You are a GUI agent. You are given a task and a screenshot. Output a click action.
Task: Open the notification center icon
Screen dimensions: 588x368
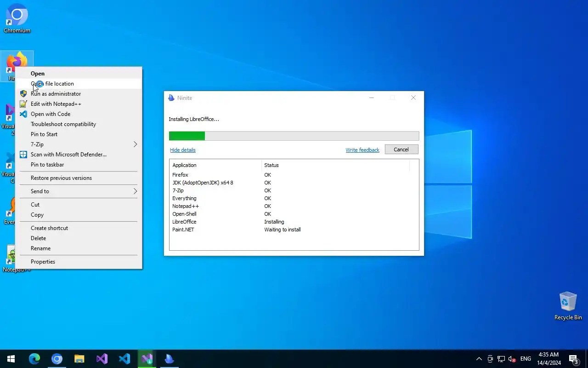pyautogui.click(x=573, y=359)
